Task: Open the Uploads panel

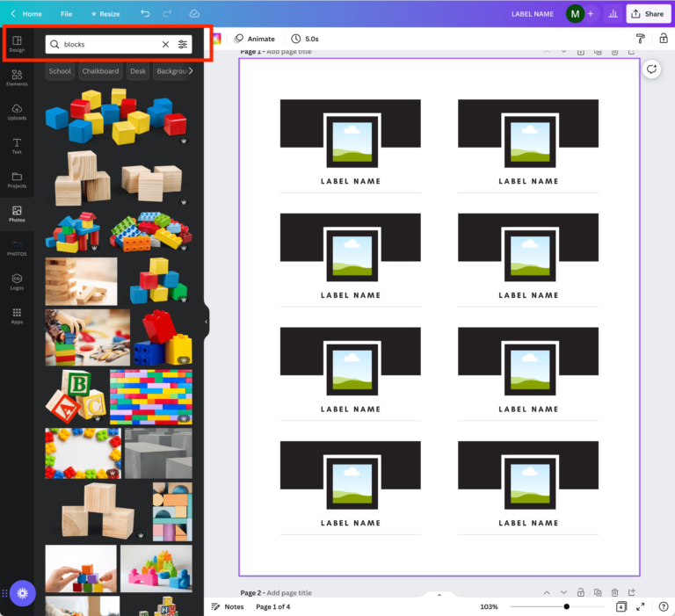Action: (17, 112)
